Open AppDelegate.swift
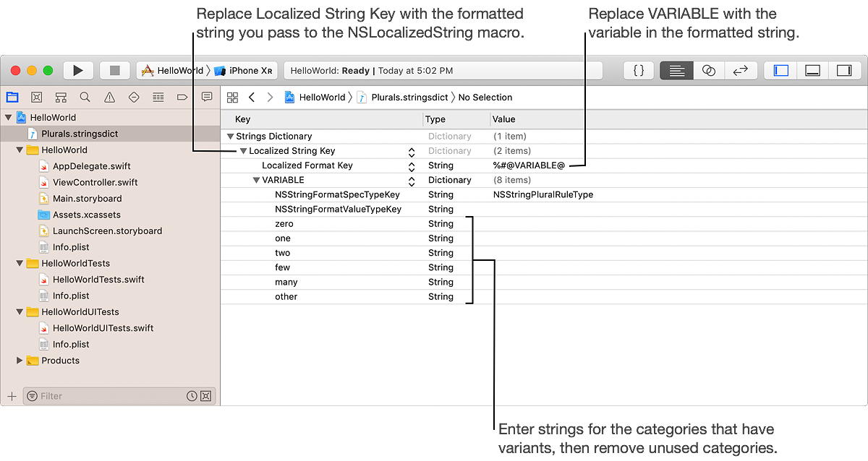This screenshot has height=461, width=868. [92, 166]
